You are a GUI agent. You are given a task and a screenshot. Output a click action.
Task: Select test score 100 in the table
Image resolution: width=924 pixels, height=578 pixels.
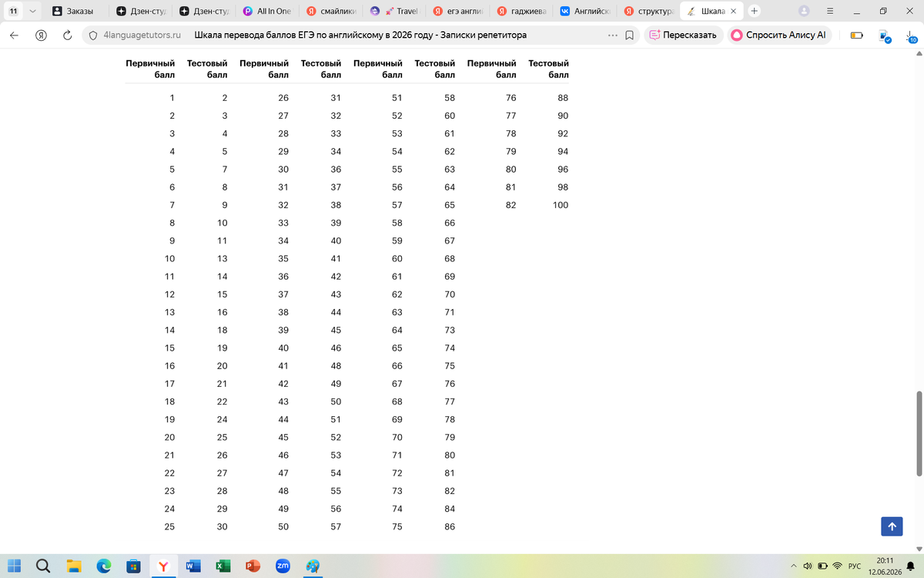click(560, 205)
